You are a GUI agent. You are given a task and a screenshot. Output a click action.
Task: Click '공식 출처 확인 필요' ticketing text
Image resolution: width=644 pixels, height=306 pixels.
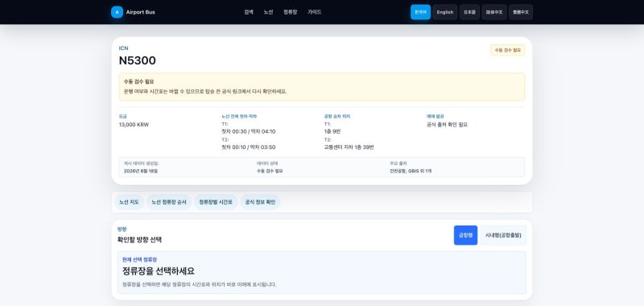pos(447,125)
